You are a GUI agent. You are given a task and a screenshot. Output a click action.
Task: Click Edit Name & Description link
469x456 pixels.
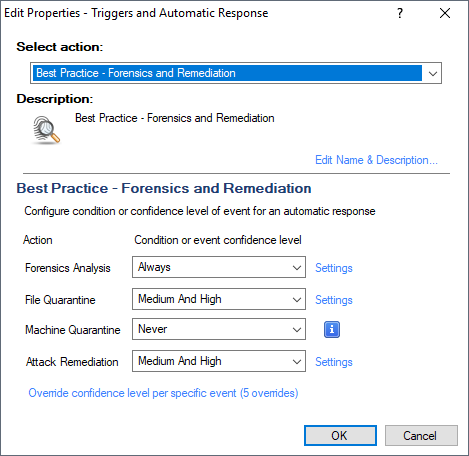click(x=376, y=160)
